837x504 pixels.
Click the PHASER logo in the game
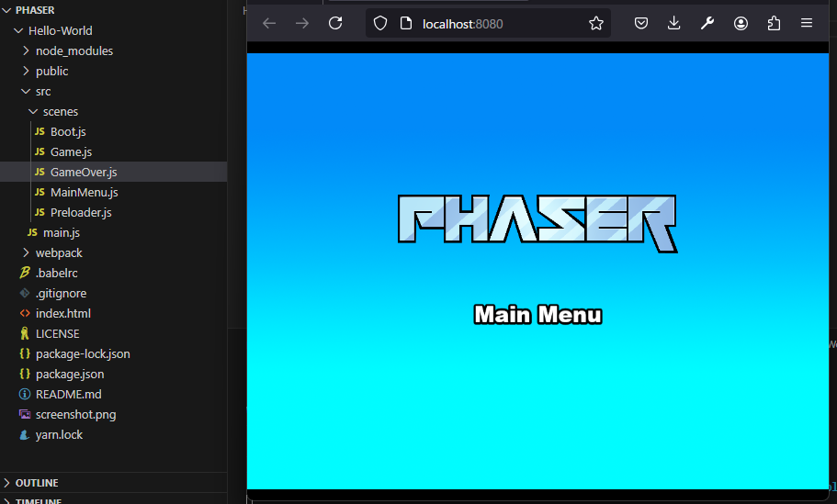(x=537, y=223)
